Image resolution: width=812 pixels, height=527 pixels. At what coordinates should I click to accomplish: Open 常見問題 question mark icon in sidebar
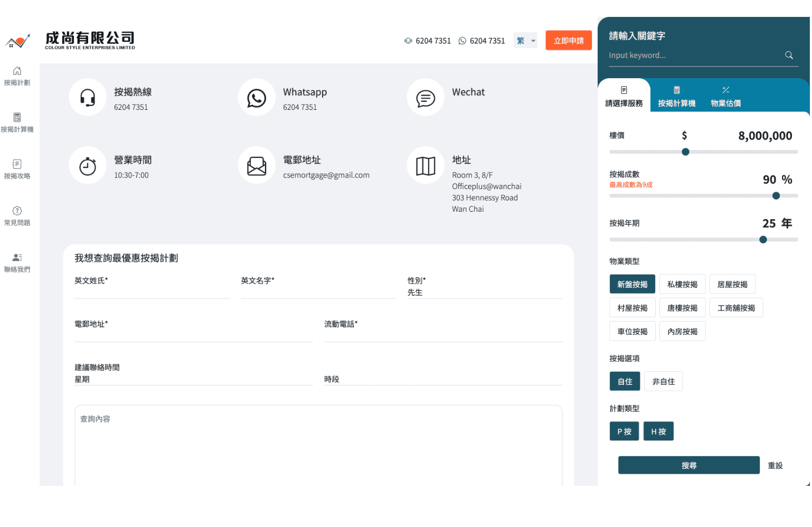point(17,211)
